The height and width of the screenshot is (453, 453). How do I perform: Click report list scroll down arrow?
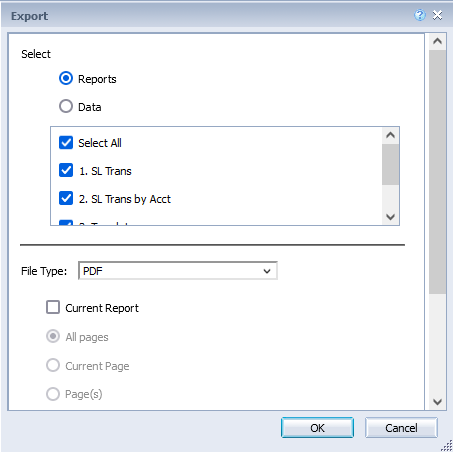point(390,217)
